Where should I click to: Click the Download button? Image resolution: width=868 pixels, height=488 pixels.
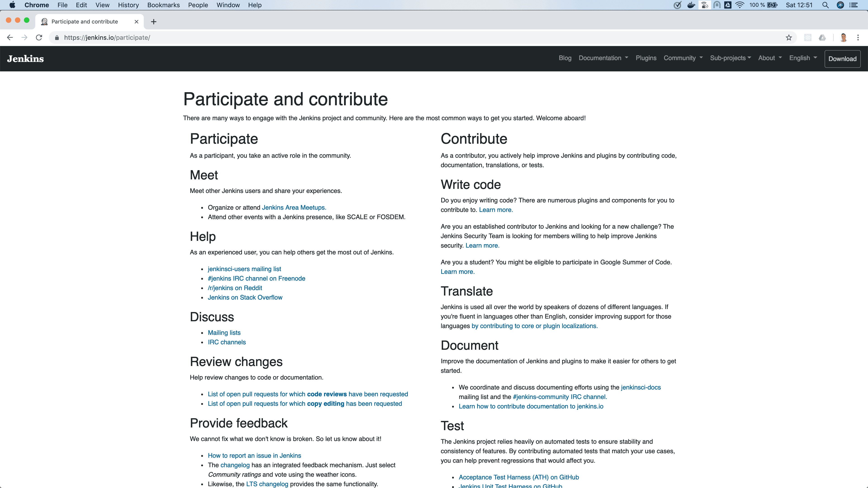(x=842, y=59)
